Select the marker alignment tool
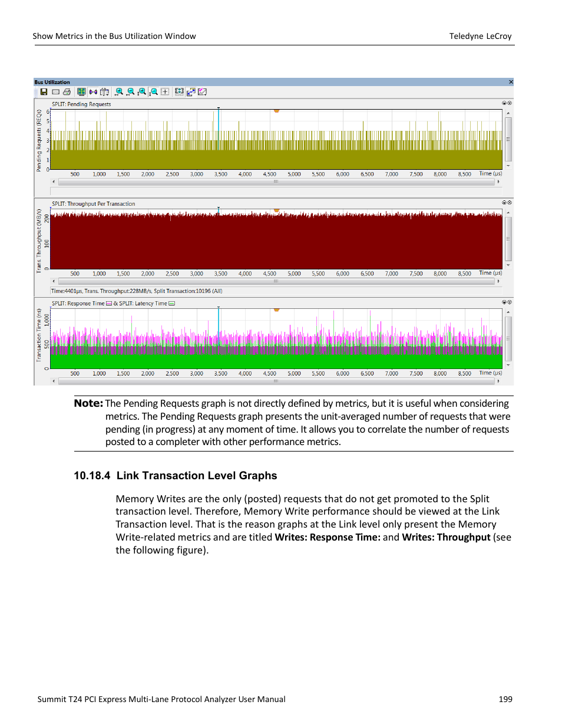This screenshot has width=562, height=728. tap(92, 92)
